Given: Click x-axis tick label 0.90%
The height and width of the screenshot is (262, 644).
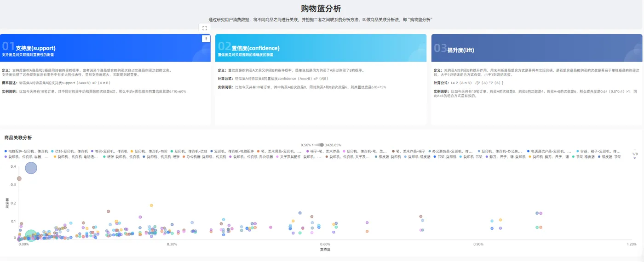Looking at the screenshot, I should (x=478, y=244).
